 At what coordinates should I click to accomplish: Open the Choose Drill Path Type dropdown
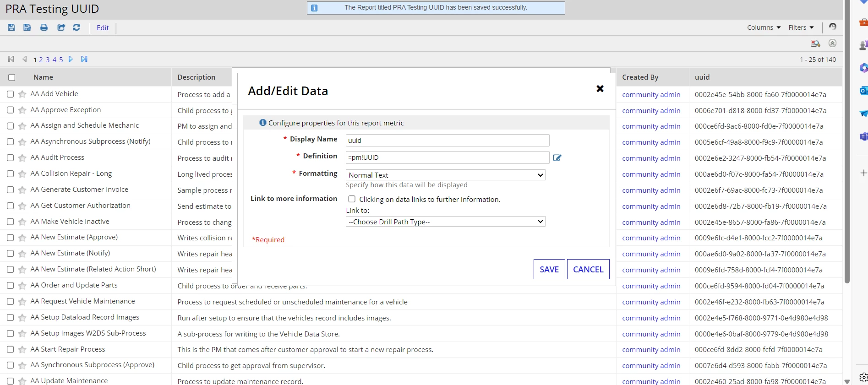445,222
